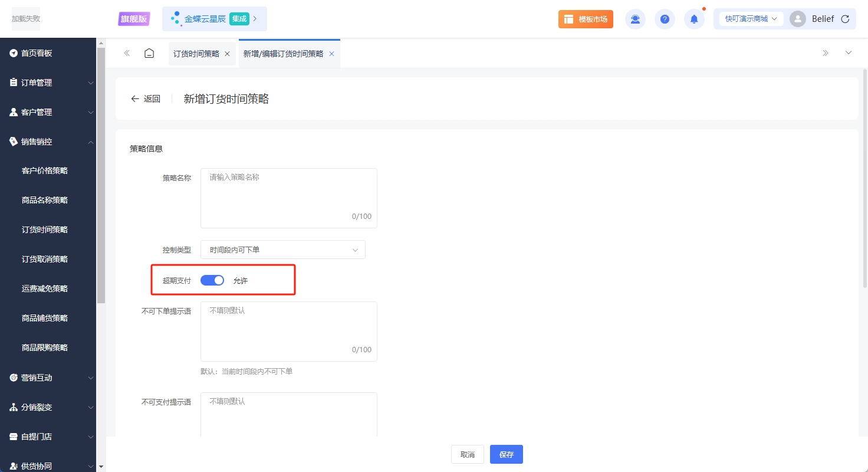Open the 模板市场 button

coord(586,19)
